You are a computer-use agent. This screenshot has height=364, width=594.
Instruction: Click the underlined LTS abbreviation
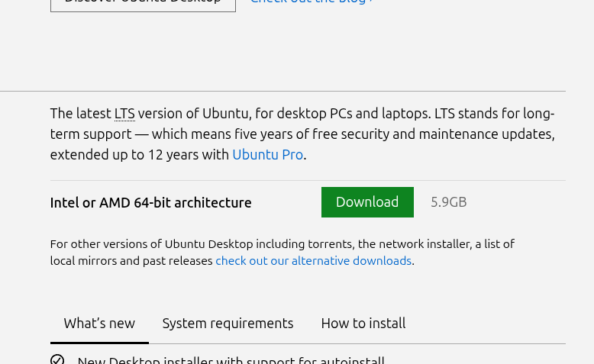[124, 114]
